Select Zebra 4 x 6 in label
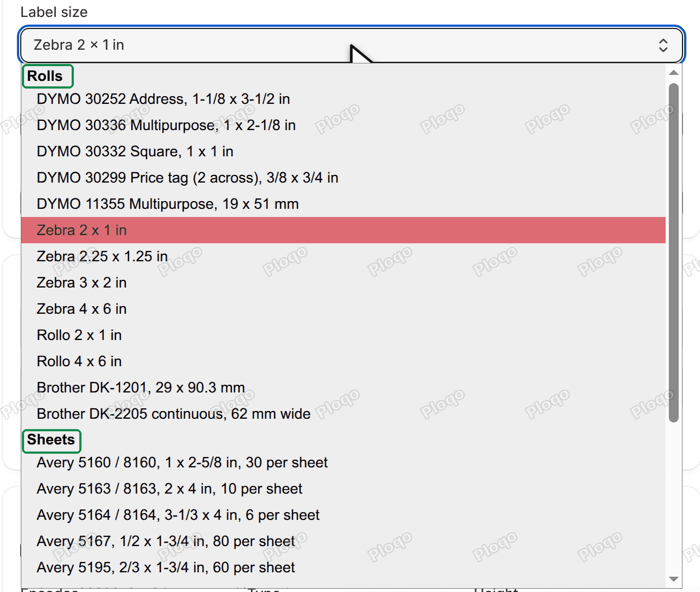Image resolution: width=700 pixels, height=592 pixels. [343, 309]
